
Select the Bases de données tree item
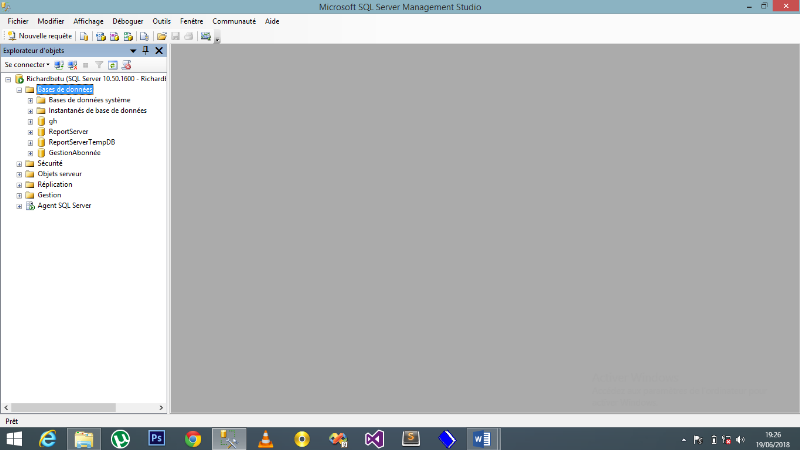coord(65,90)
